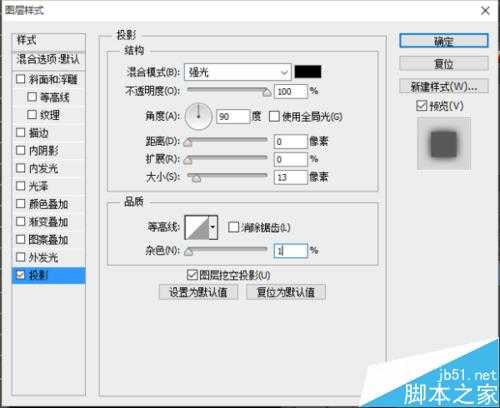Viewport: 500px width, 408px height.
Task: Click the 大小 value field showing 13
Action: [x=290, y=177]
